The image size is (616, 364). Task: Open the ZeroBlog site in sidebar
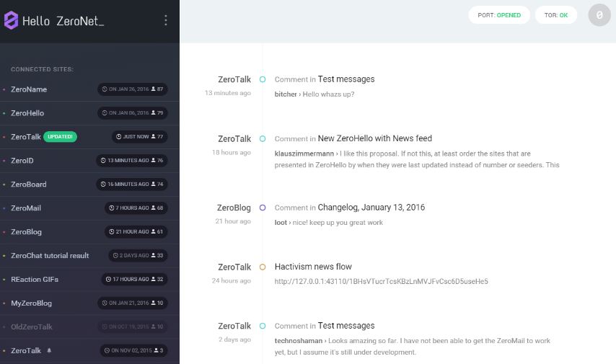(26, 231)
